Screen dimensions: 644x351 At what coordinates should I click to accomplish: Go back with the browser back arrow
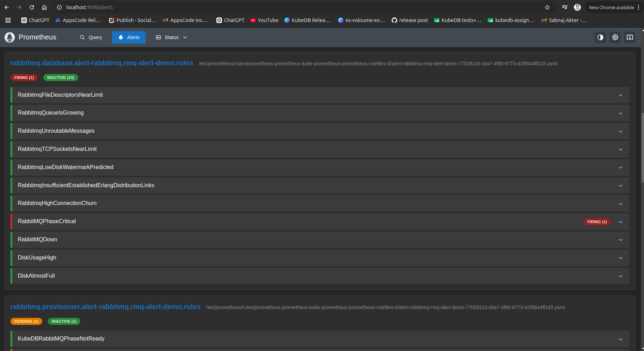click(x=7, y=7)
